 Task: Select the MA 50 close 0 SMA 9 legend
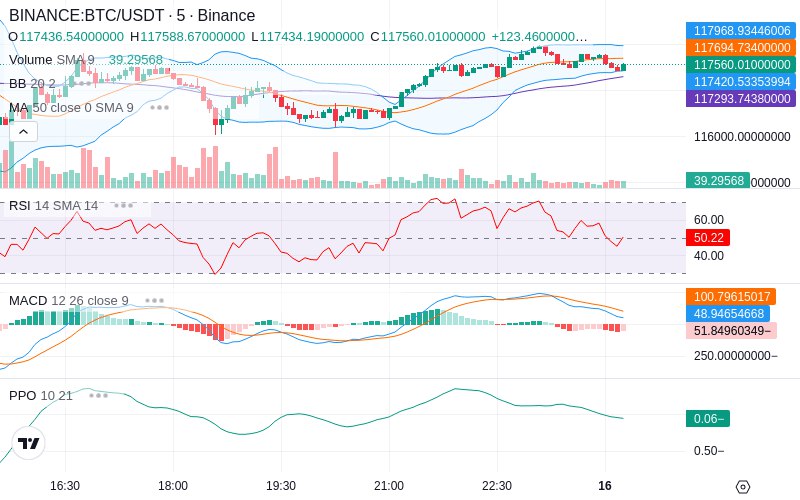tap(71, 108)
